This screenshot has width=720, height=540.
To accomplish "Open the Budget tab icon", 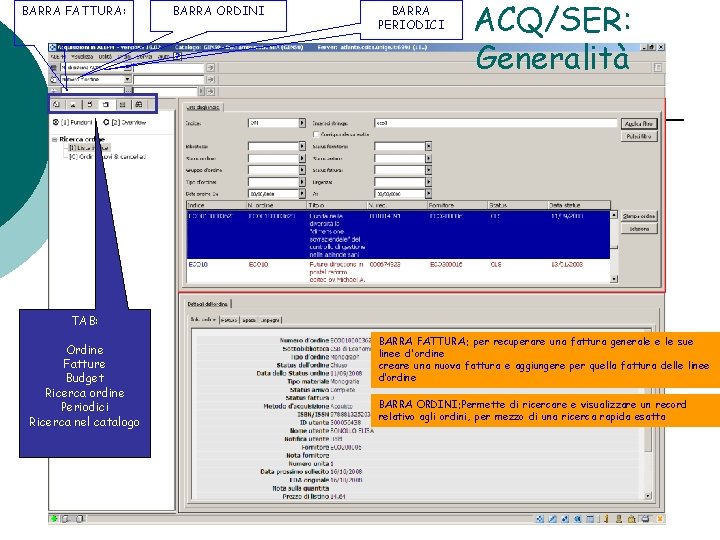I will coord(90,105).
